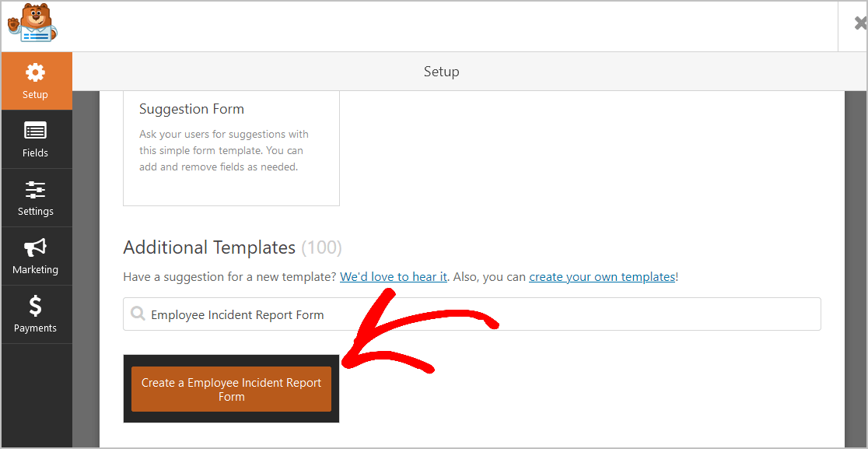Click the Additional Templates heading

click(209, 247)
